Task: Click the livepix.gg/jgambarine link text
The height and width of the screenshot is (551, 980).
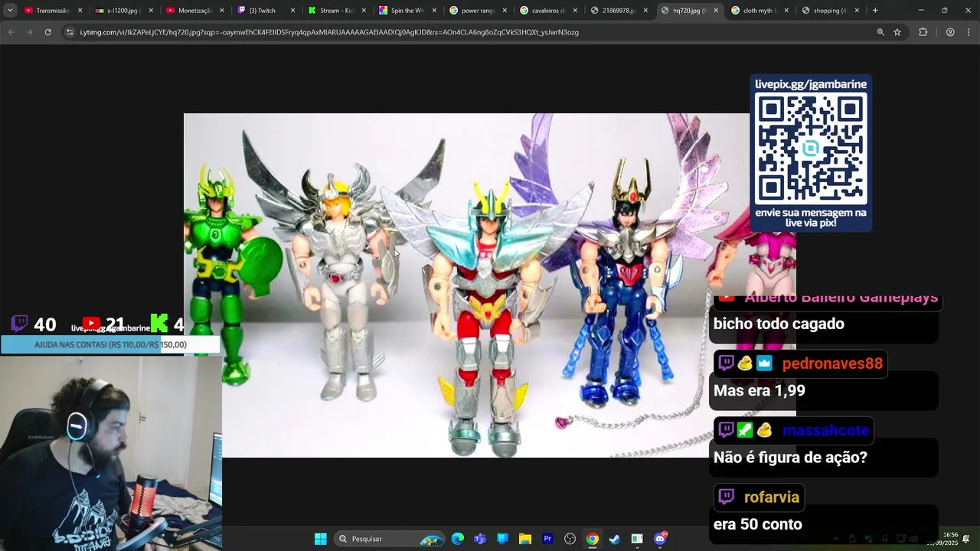Action: click(811, 84)
